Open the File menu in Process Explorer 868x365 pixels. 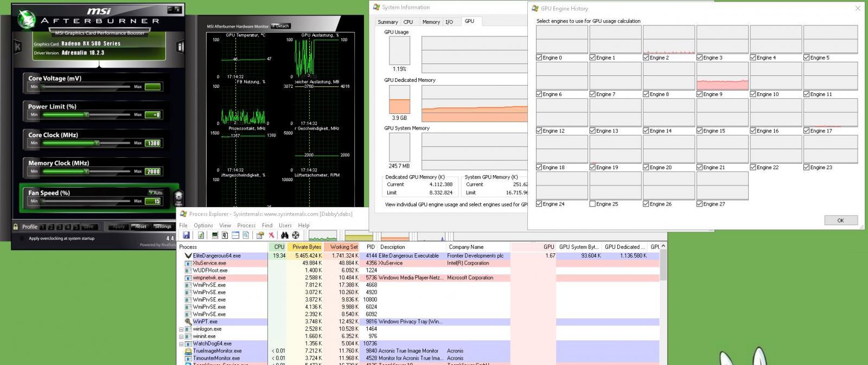coord(183,225)
